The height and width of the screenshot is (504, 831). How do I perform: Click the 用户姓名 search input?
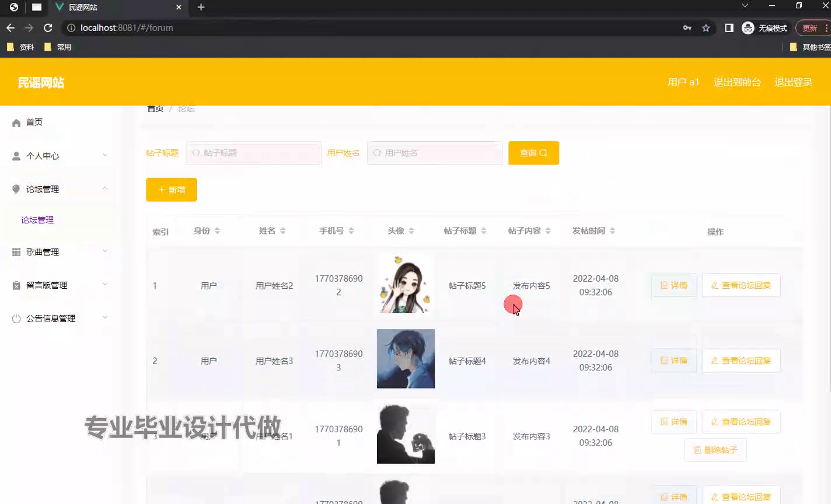435,153
